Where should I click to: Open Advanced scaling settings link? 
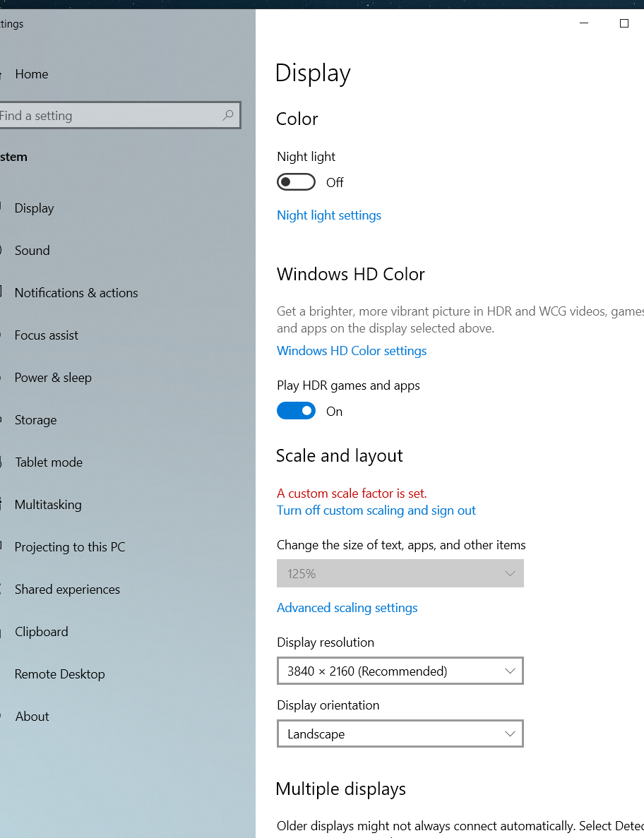point(347,608)
